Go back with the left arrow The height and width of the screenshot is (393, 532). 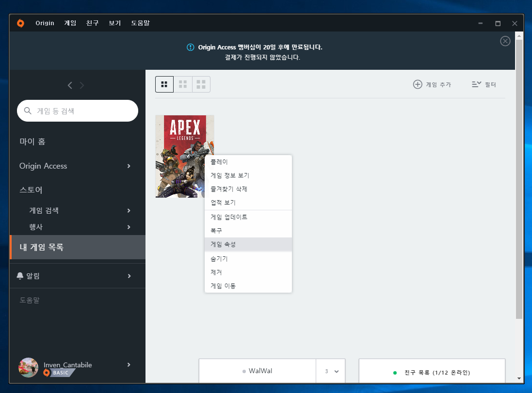70,85
